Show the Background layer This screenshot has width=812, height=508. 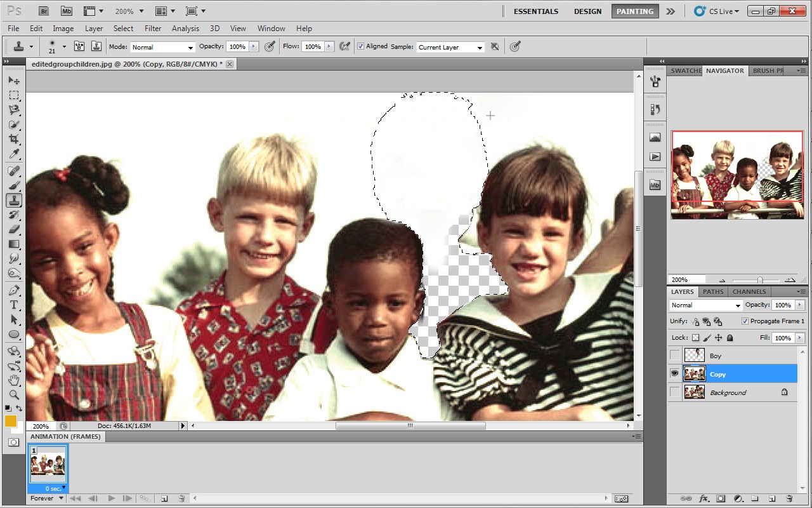[x=674, y=392]
